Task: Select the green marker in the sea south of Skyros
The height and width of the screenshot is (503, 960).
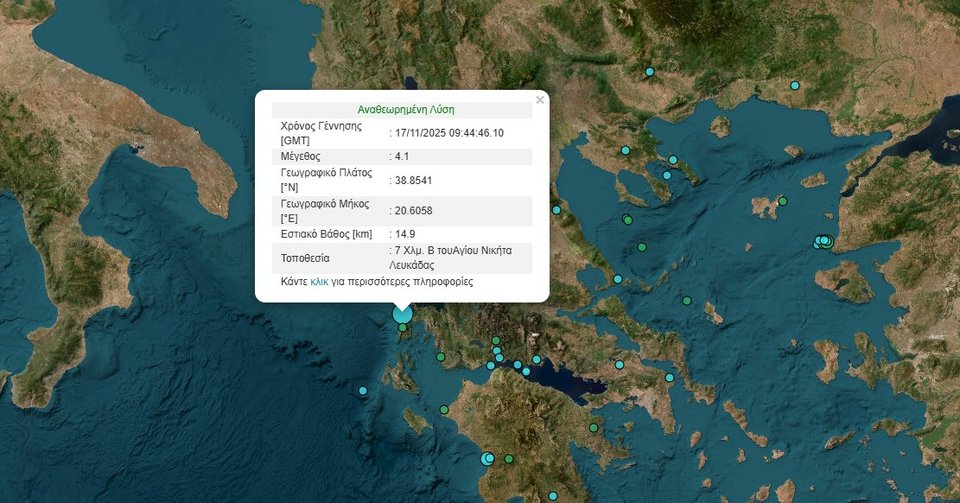Action: (687, 300)
